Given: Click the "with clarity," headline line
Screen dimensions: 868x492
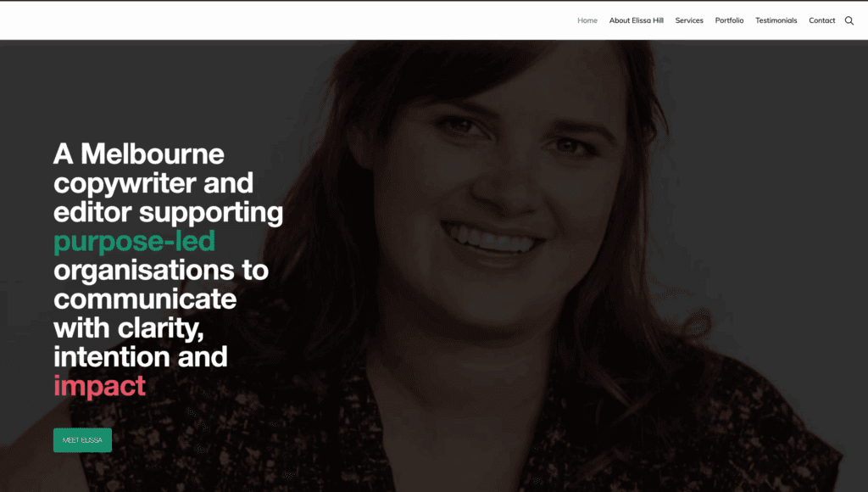Looking at the screenshot, I should click(129, 328).
